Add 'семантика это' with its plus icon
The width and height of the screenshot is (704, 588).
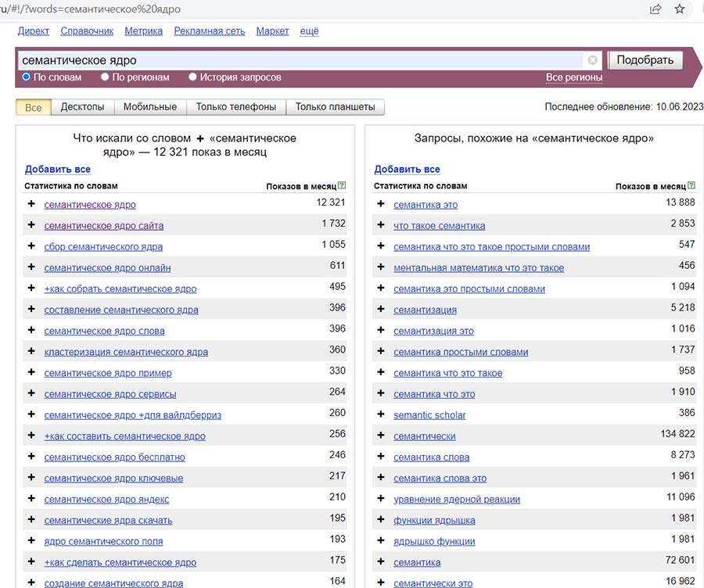pyautogui.click(x=381, y=204)
